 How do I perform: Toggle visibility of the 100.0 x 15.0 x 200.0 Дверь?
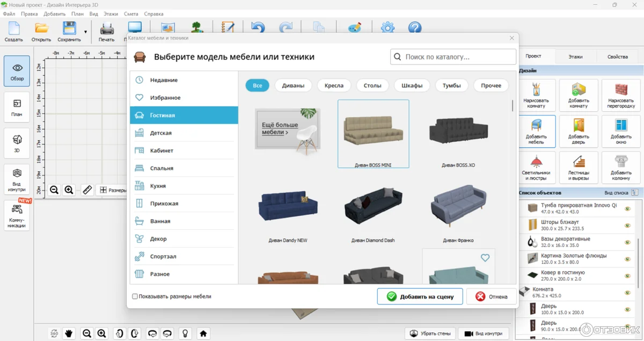[627, 309]
